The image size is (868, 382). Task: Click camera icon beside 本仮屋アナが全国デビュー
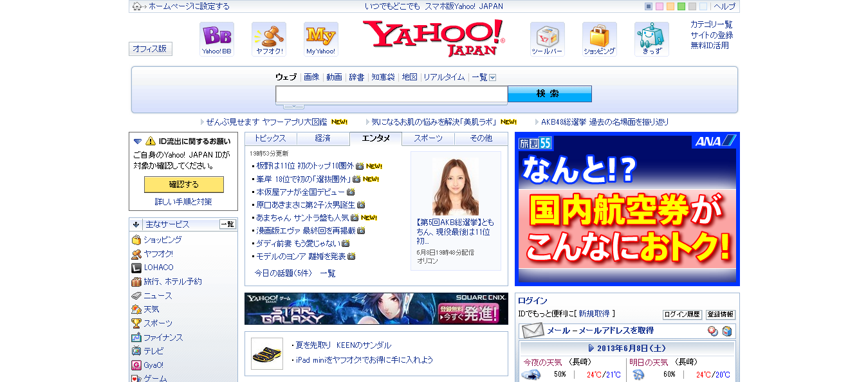pyautogui.click(x=351, y=192)
